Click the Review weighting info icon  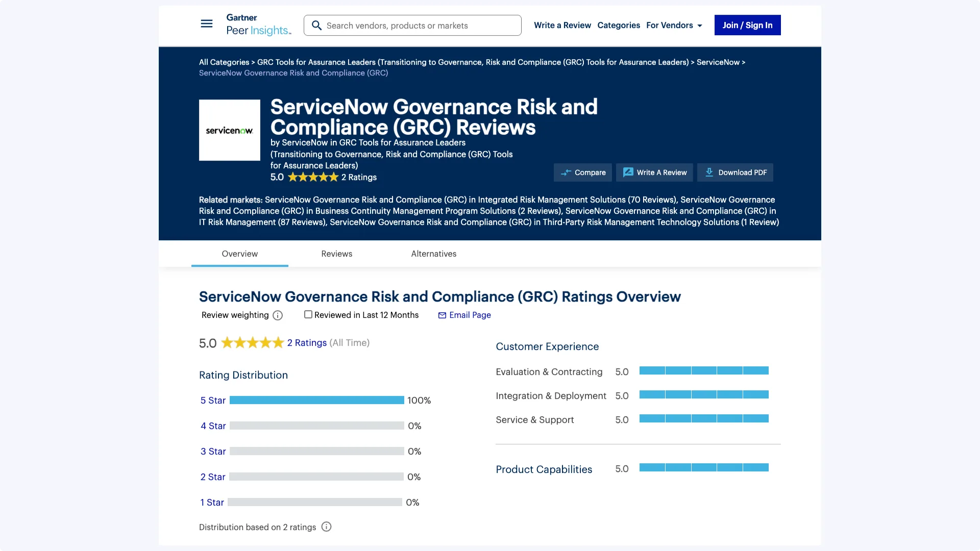click(278, 315)
